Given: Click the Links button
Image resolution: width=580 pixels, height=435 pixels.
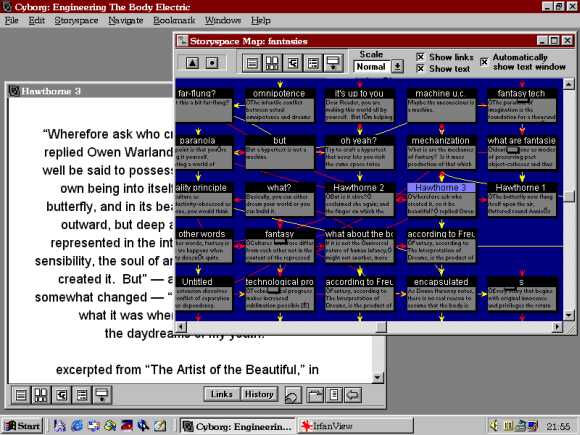Looking at the screenshot, I should click(222, 394).
